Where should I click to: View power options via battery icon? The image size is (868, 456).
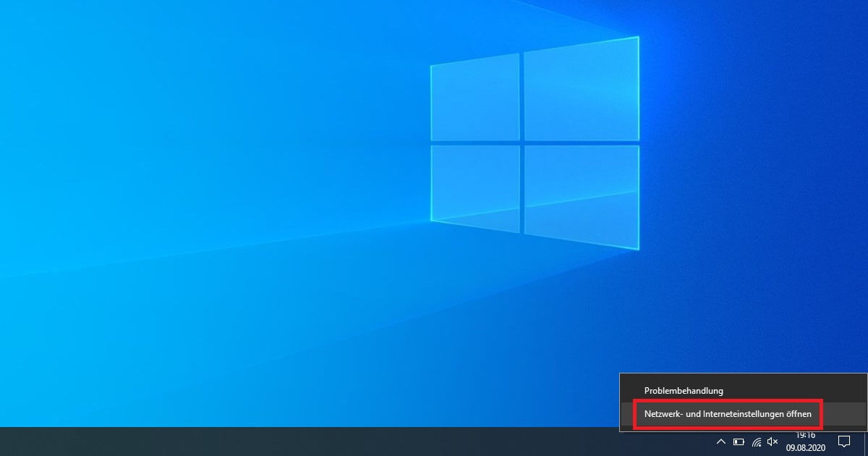[739, 442]
